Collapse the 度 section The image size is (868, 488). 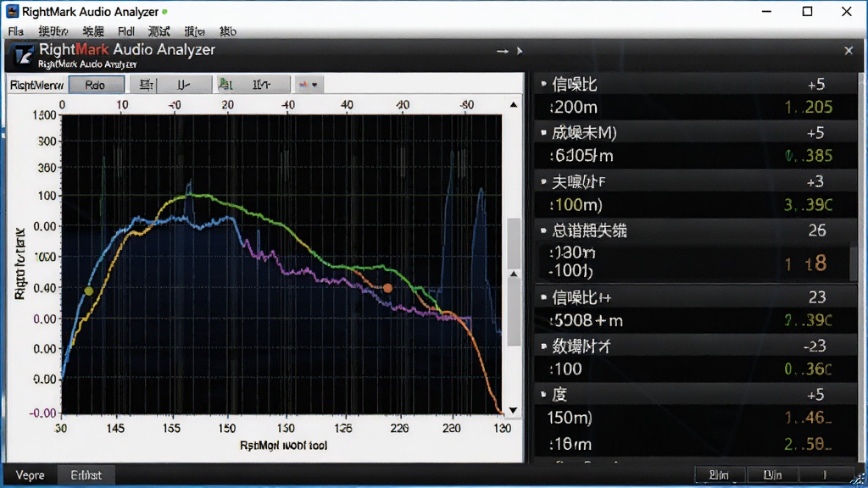(543, 395)
